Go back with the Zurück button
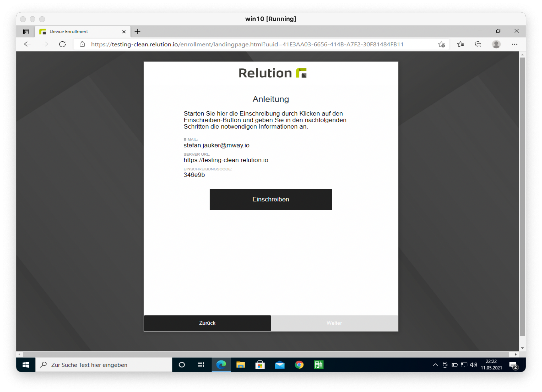Screen dimensions: 542x392 click(x=207, y=323)
